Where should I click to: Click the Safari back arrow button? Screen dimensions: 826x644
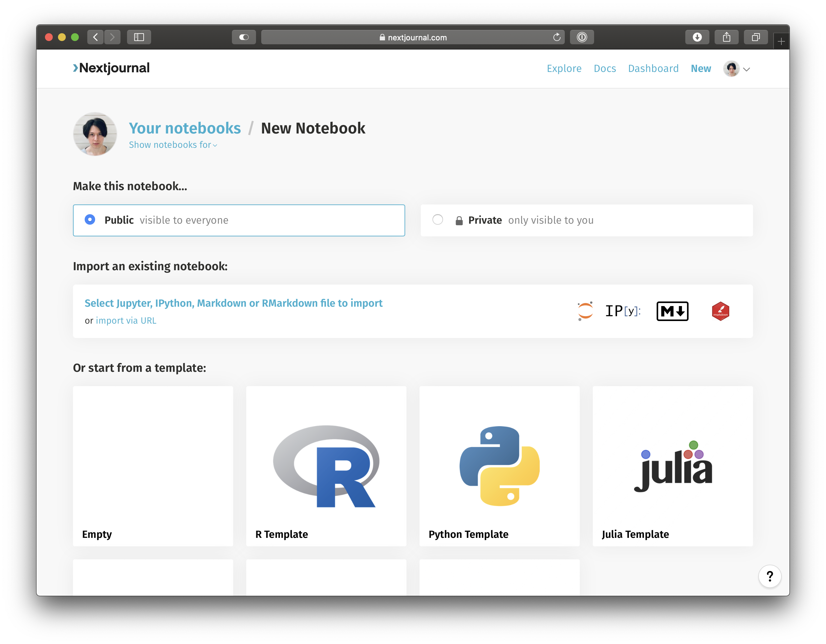(x=95, y=37)
